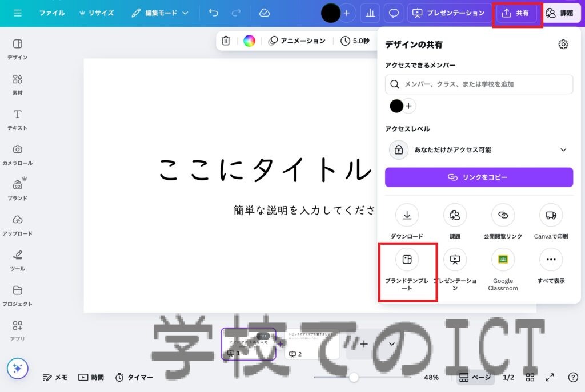585x392 pixels.
Task: Click the リンクをコピー copy link button
Action: pos(479,177)
